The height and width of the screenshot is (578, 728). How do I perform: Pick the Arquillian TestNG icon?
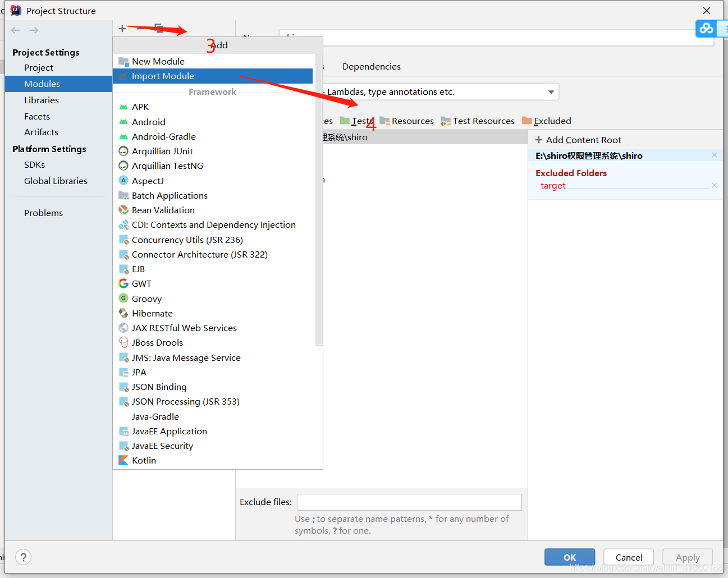[x=123, y=166]
